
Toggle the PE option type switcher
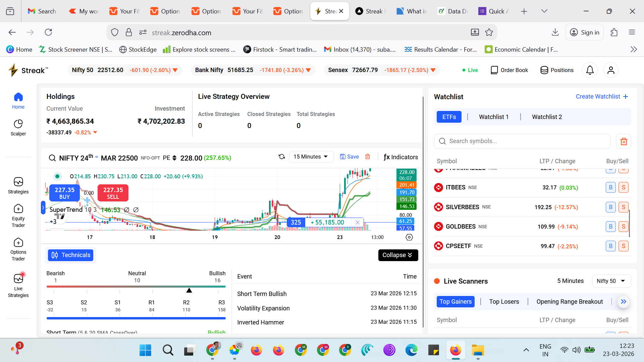[174, 158]
